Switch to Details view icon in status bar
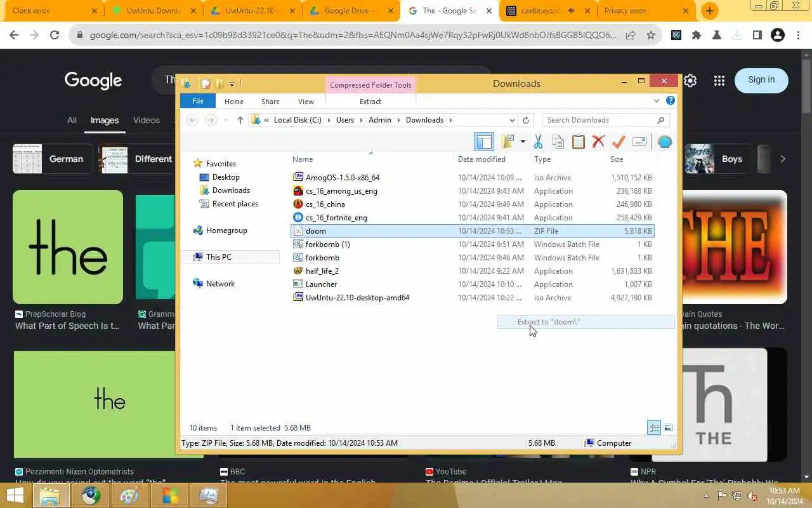Screen dimensions: 812x508 point(654,428)
